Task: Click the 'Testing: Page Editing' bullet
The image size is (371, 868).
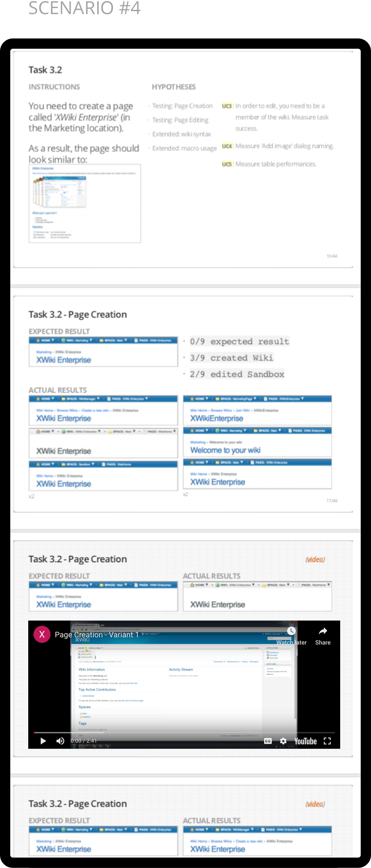Action: (180, 120)
